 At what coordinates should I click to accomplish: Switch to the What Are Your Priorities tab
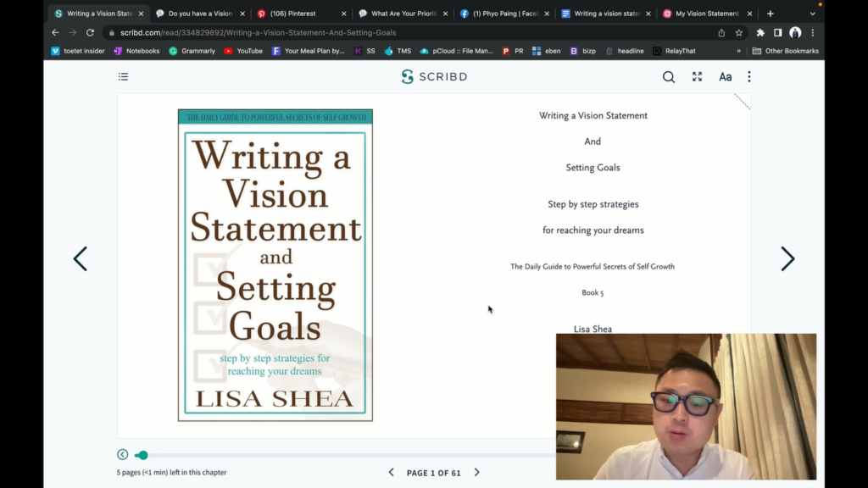[x=403, y=14]
